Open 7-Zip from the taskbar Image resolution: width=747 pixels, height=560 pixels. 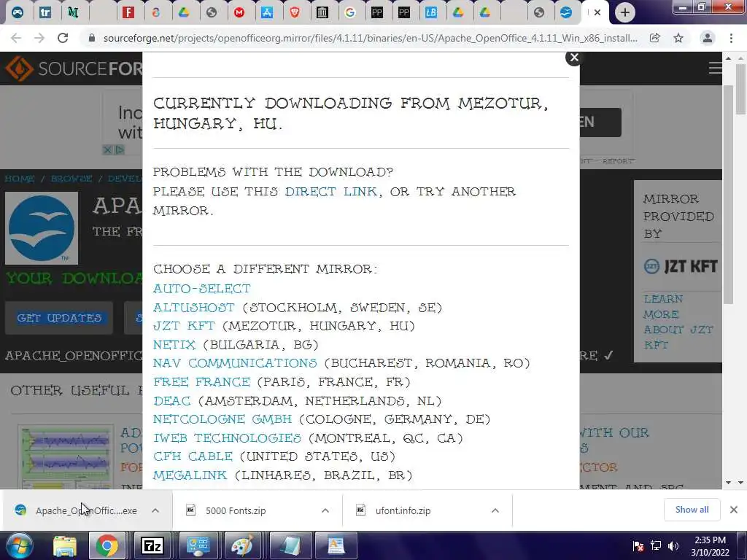(152, 545)
